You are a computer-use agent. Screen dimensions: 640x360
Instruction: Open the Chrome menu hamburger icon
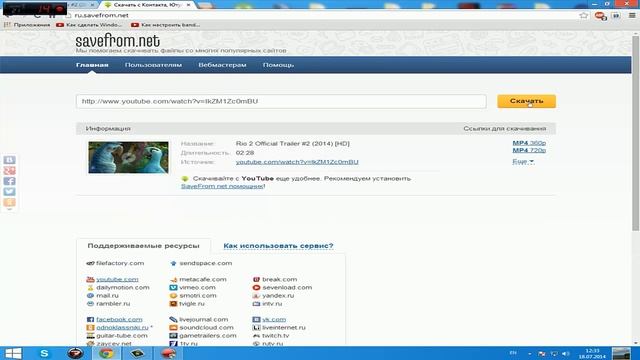click(632, 16)
